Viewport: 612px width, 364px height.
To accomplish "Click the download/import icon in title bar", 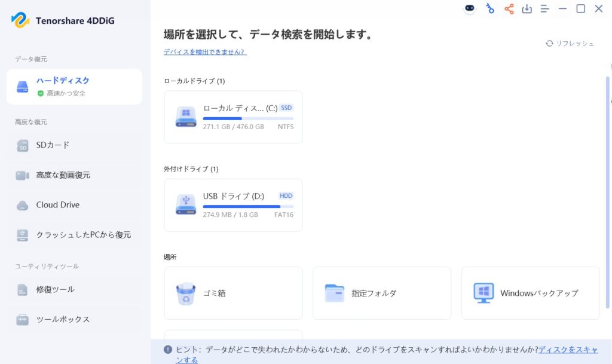I will click(527, 9).
